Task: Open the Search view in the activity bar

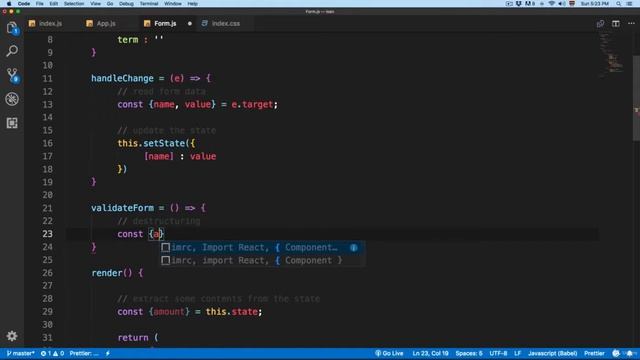Action: click(12, 51)
